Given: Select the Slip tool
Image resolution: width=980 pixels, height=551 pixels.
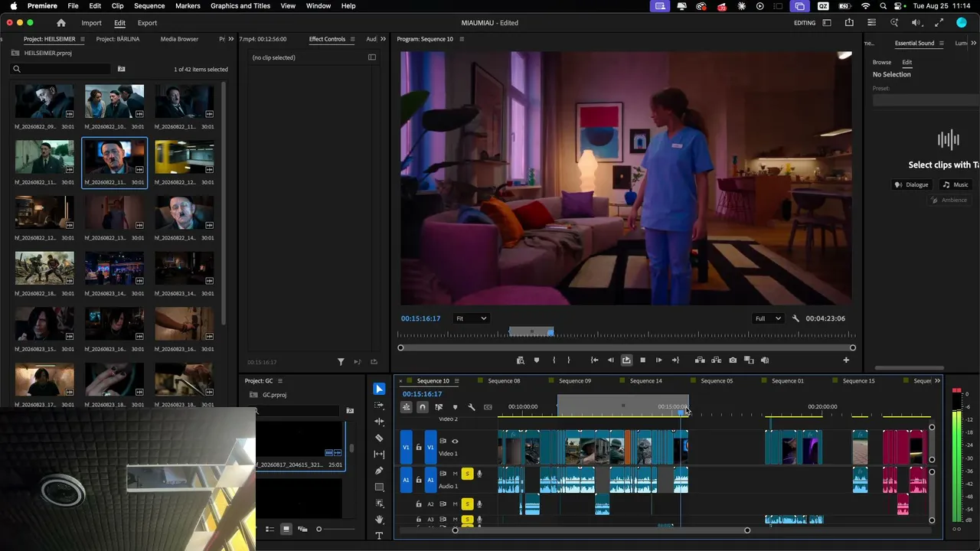Looking at the screenshot, I should (379, 455).
